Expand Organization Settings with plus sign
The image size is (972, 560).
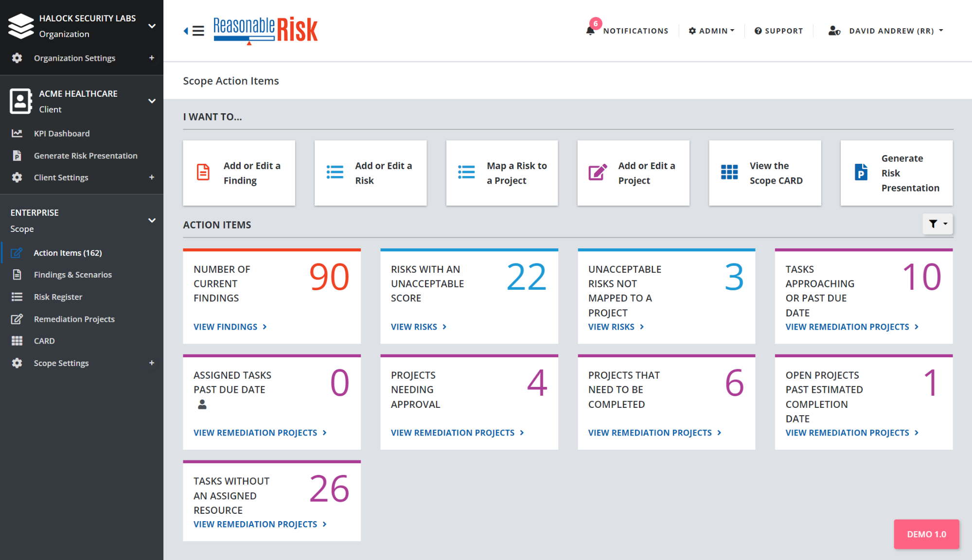pyautogui.click(x=152, y=58)
